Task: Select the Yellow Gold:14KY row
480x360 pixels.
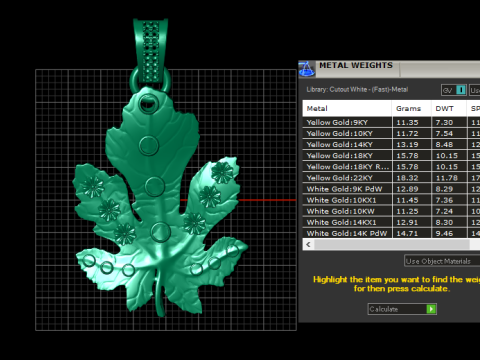Action: point(391,144)
